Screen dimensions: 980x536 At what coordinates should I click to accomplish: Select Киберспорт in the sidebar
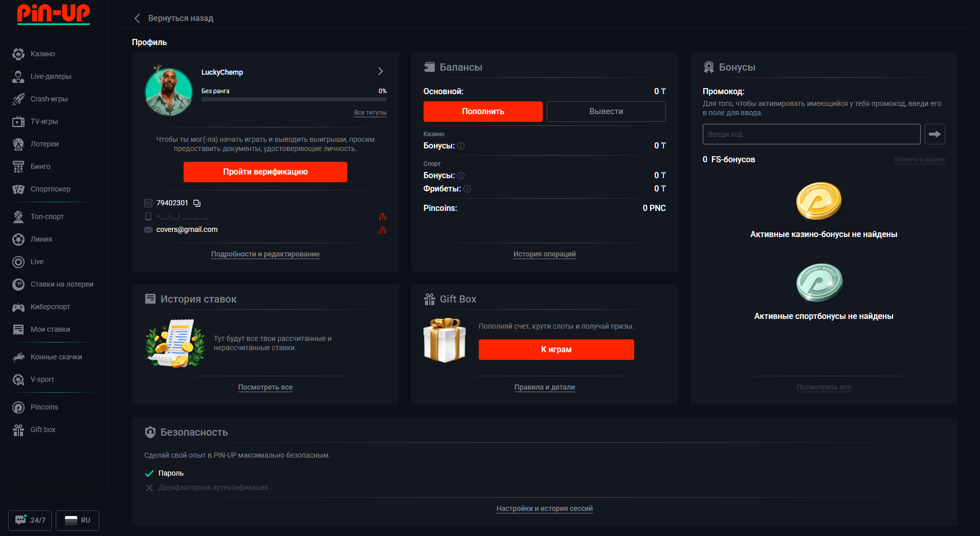50,307
